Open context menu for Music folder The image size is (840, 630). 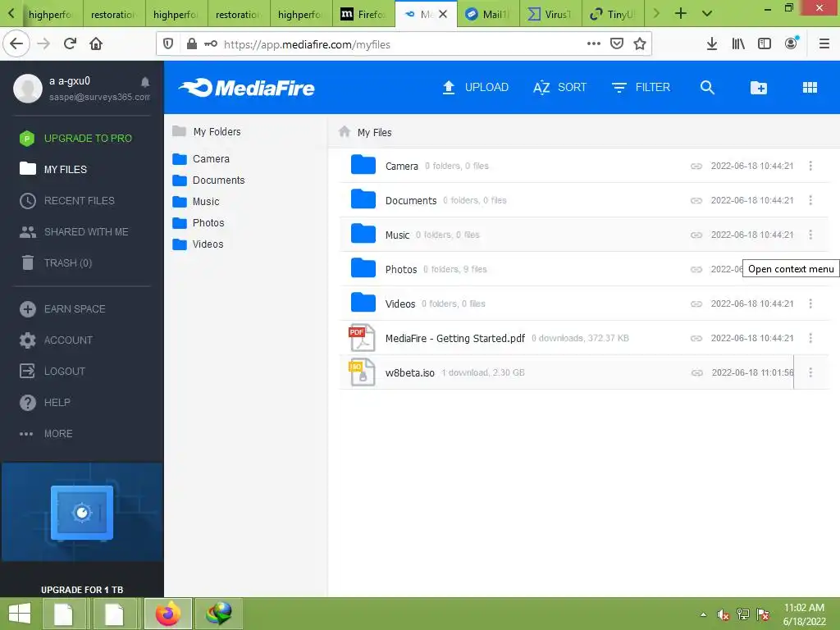(x=810, y=235)
